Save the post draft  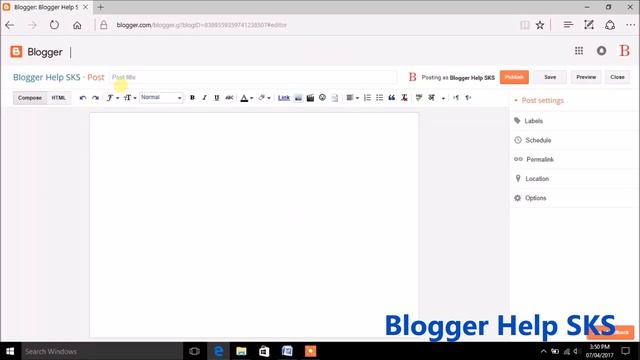tap(550, 77)
